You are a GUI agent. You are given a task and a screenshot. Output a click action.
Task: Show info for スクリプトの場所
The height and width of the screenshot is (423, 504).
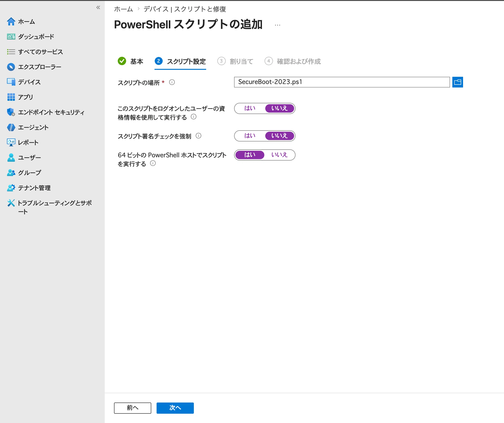[x=172, y=82]
